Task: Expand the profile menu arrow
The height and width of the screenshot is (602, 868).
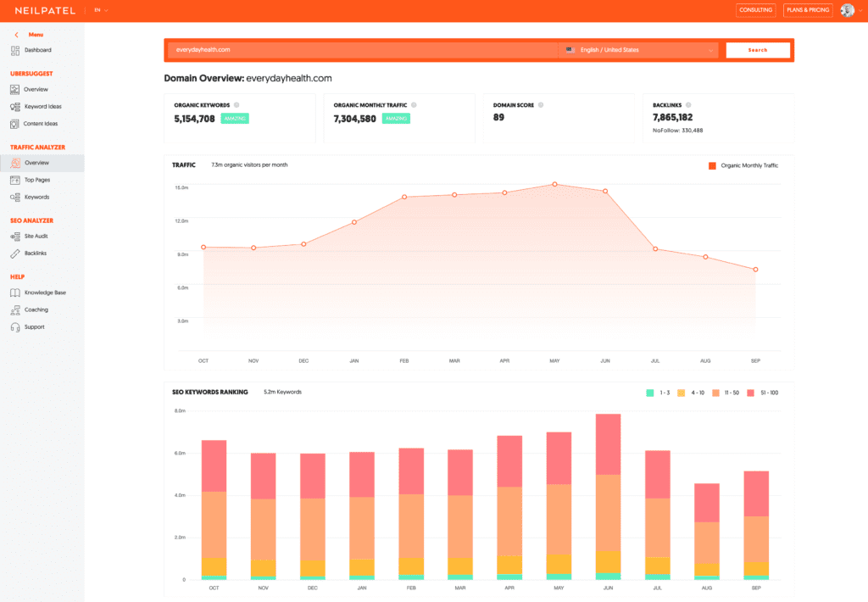Action: pos(860,10)
